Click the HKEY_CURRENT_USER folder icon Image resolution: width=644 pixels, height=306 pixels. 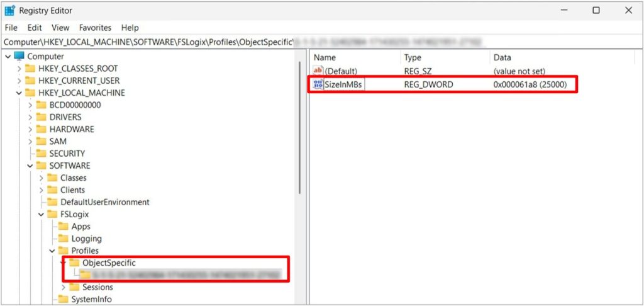point(30,80)
